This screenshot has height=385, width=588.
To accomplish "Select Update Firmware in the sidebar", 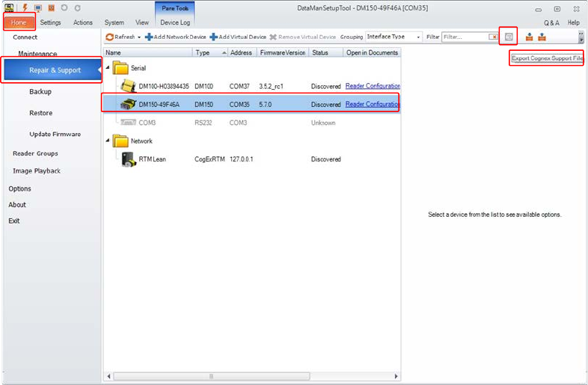I will coord(55,134).
